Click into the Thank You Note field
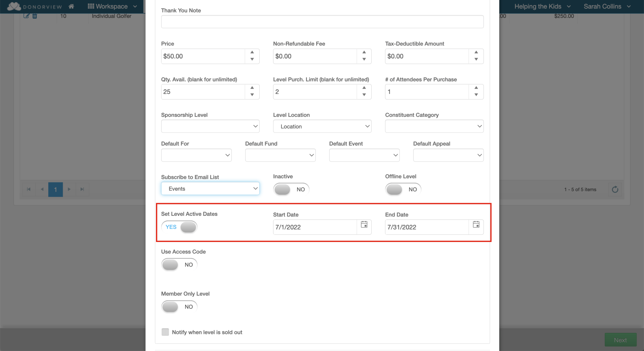The height and width of the screenshot is (351, 644). (x=322, y=22)
